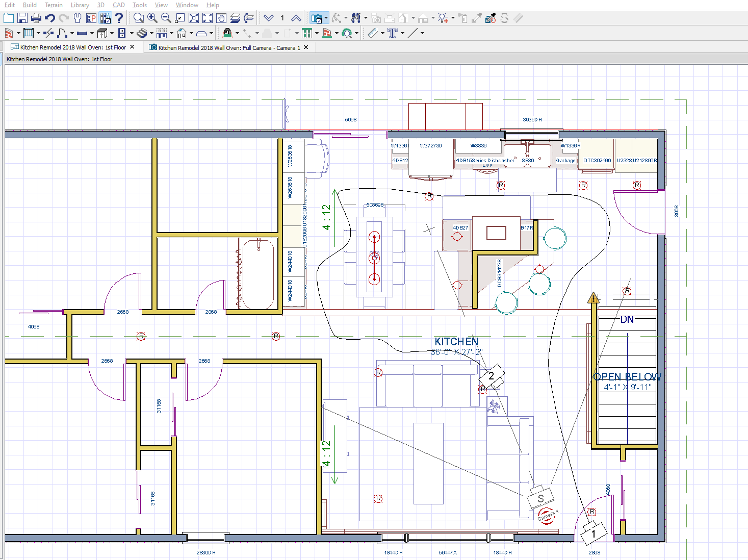
Task: Select the Text tool T icon
Action: [x=393, y=33]
